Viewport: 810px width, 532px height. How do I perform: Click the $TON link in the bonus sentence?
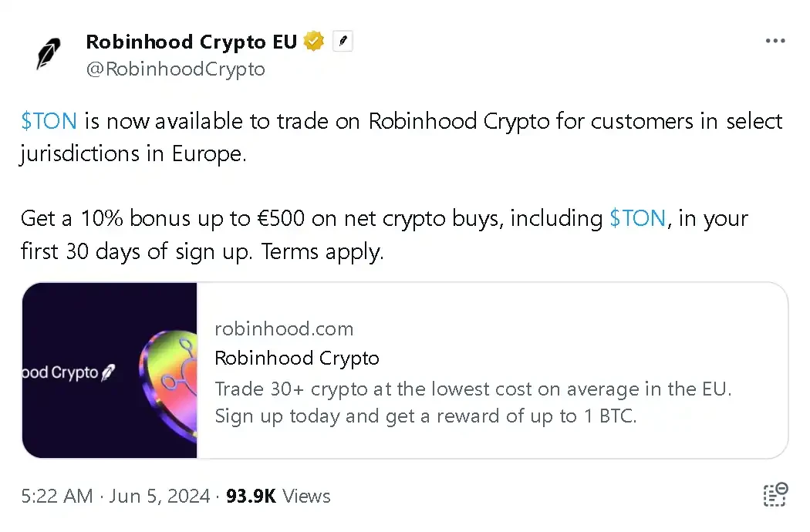tap(638, 218)
